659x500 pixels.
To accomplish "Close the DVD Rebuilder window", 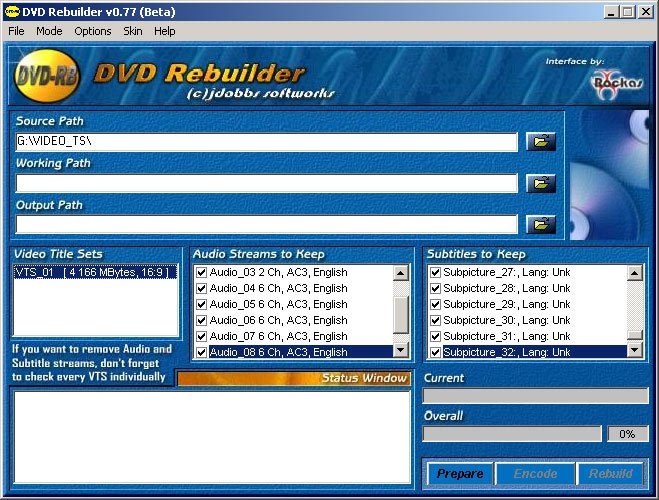I will pos(646,12).
